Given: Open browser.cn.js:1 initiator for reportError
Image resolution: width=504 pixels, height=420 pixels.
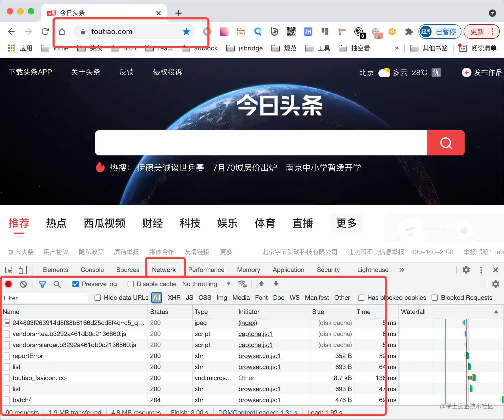Looking at the screenshot, I should point(260,356).
